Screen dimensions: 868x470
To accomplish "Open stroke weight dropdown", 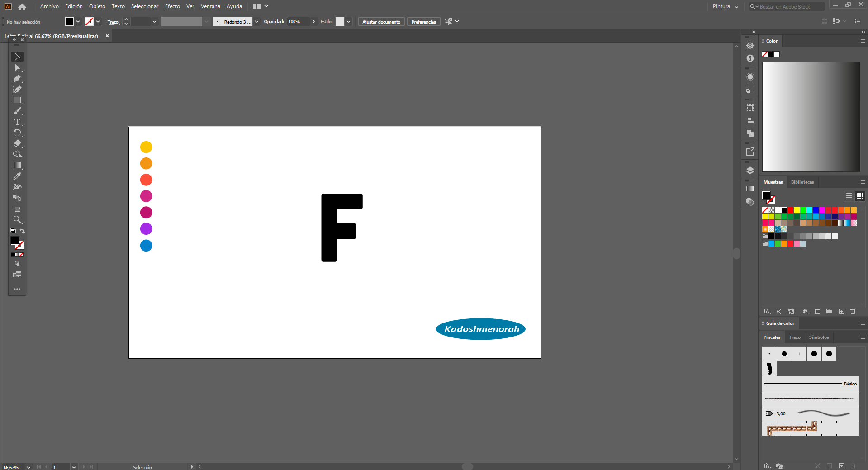I will point(155,22).
